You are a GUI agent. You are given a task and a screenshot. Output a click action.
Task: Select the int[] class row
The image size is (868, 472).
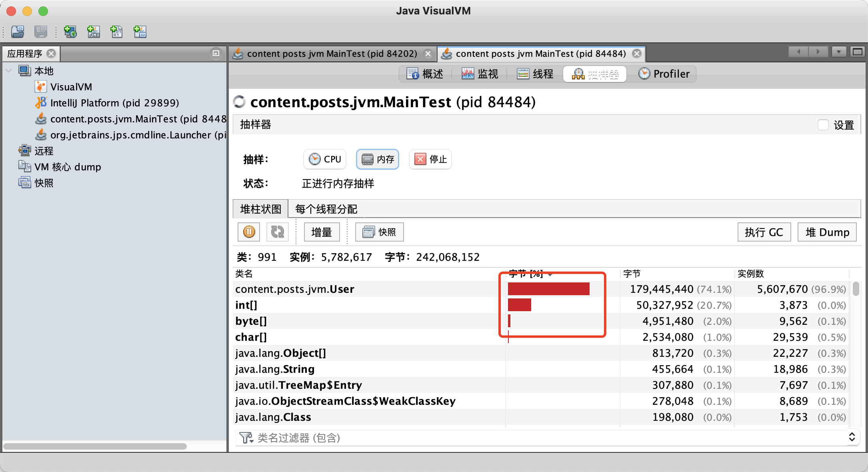(x=542, y=305)
